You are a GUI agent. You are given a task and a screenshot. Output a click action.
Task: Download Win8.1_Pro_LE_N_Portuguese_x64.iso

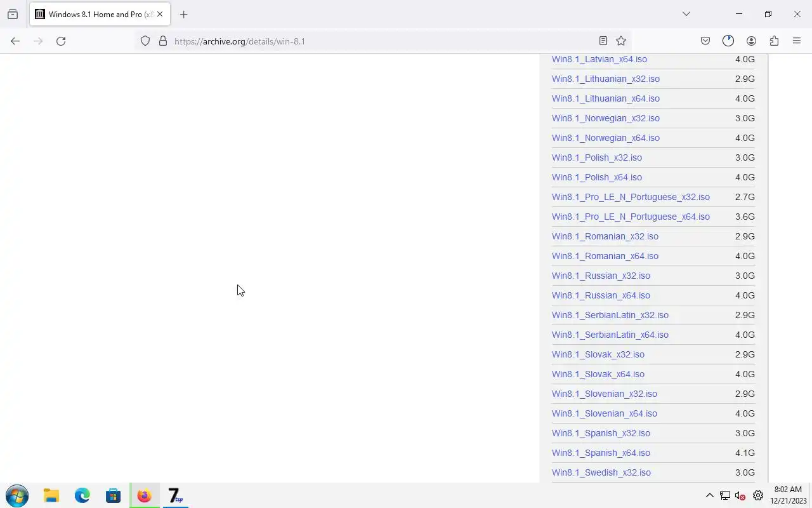(x=631, y=217)
